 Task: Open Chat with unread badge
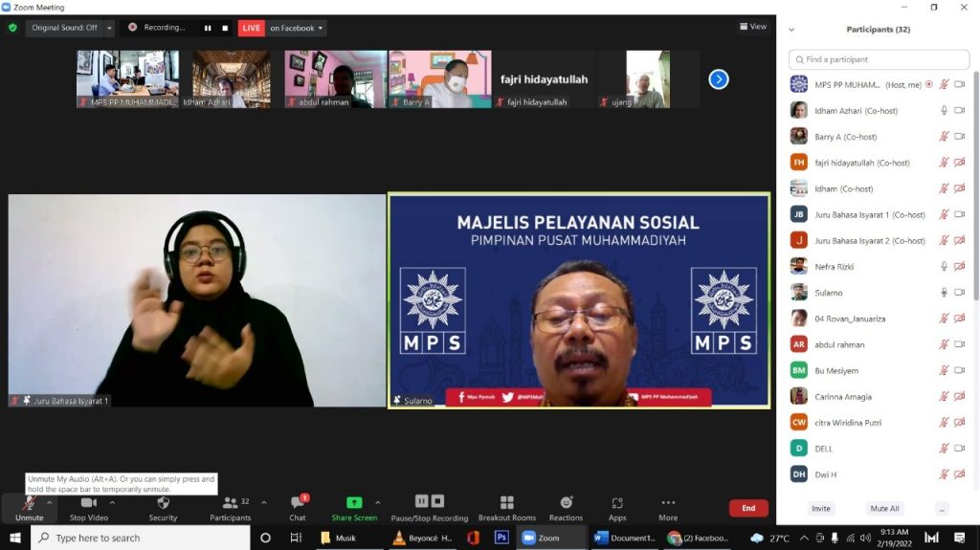298,508
